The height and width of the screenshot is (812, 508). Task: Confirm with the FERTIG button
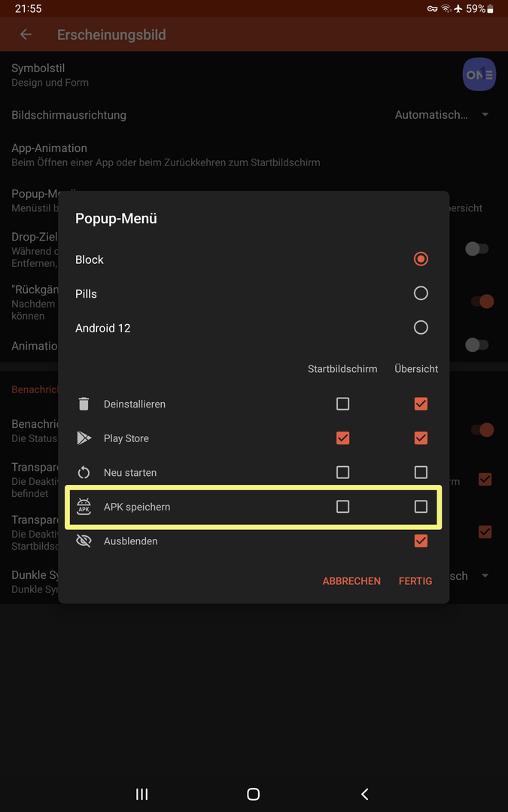[415, 581]
